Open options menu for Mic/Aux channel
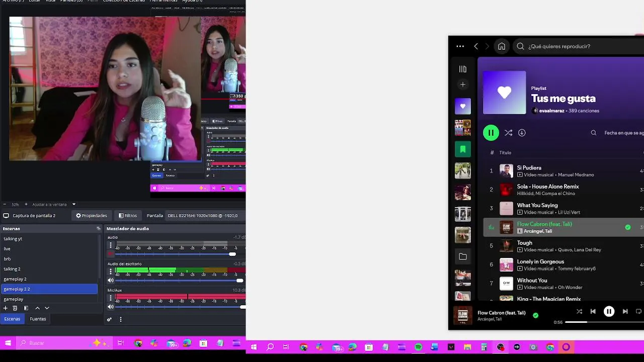This screenshot has height=362, width=644. coord(111,298)
